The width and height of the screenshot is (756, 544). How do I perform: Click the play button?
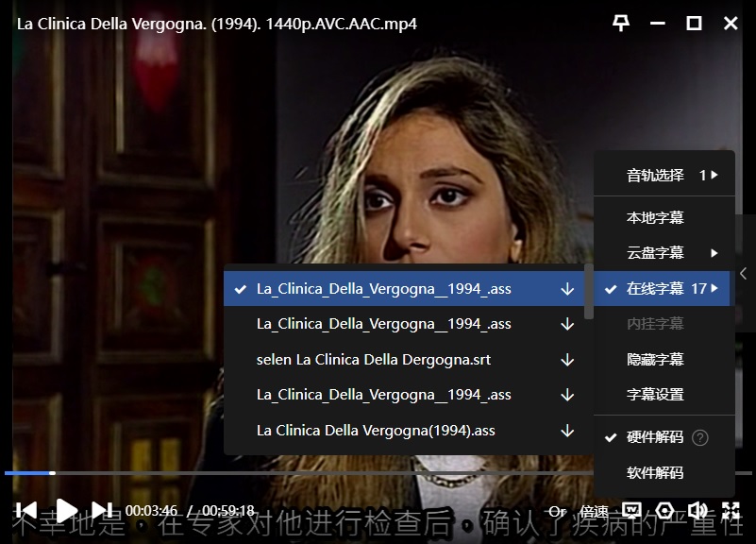click(66, 511)
